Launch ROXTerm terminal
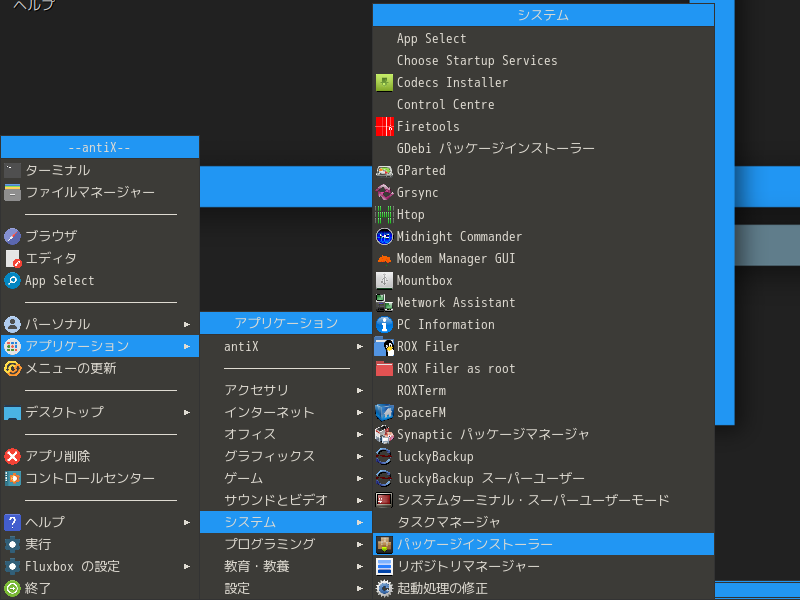 (x=543, y=390)
